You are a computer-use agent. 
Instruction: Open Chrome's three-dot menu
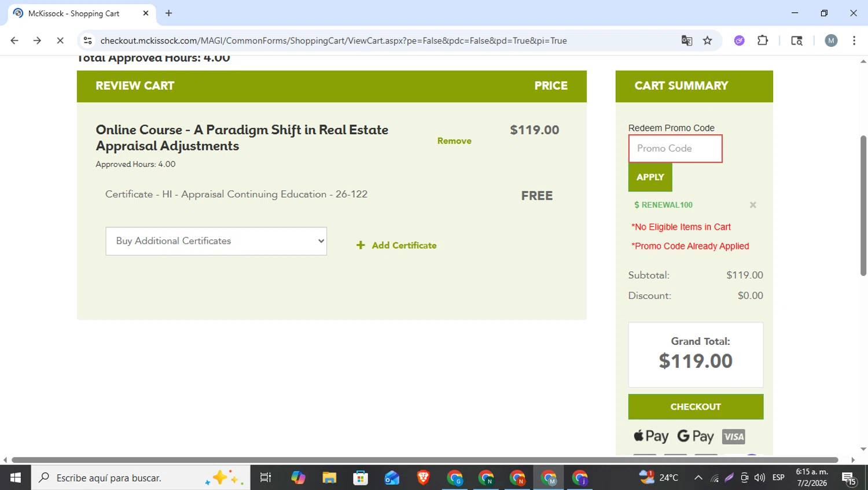click(x=854, y=40)
